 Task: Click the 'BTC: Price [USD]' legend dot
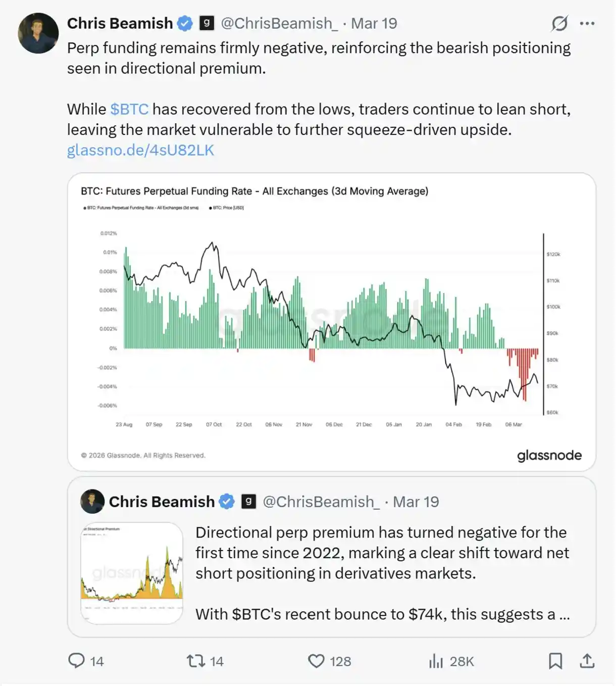coord(211,207)
